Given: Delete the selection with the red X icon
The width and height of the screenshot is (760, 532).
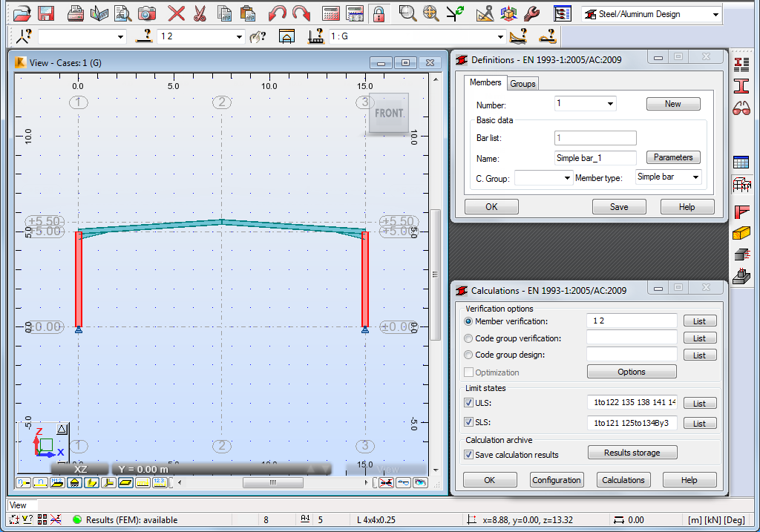Looking at the screenshot, I should click(176, 13).
